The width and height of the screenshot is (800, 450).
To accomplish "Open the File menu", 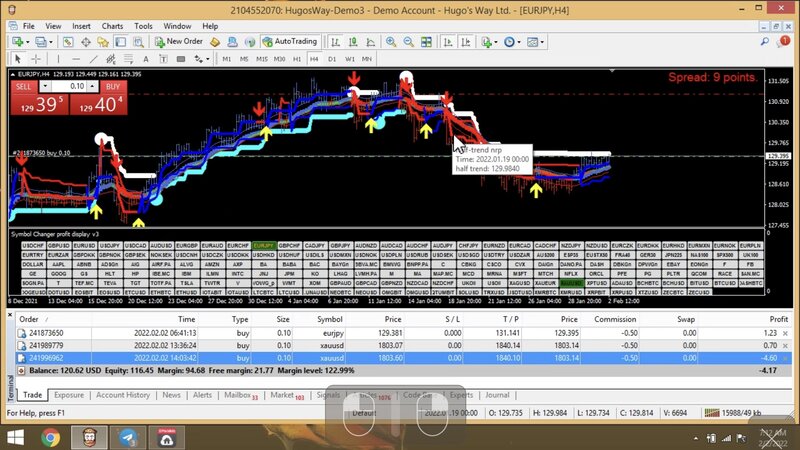I will pos(29,26).
